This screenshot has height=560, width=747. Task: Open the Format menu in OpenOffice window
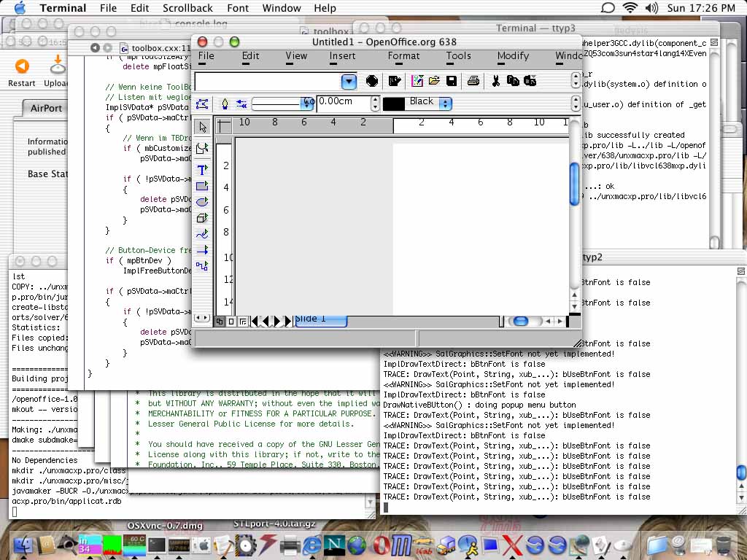[403, 56]
